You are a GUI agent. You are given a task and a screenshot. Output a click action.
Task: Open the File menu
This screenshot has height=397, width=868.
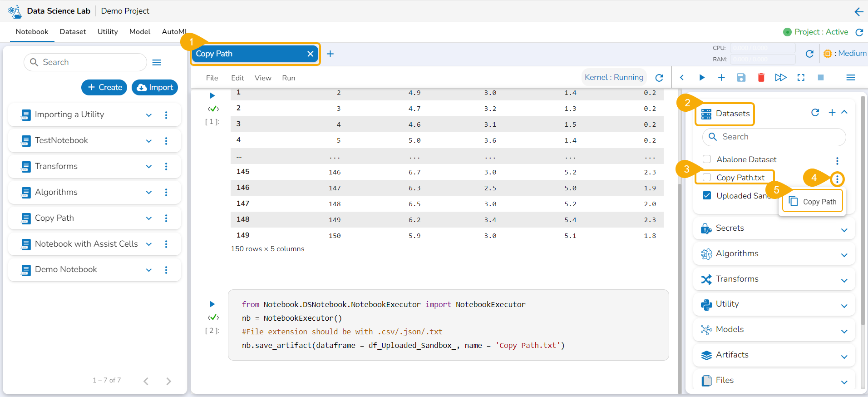pos(212,78)
